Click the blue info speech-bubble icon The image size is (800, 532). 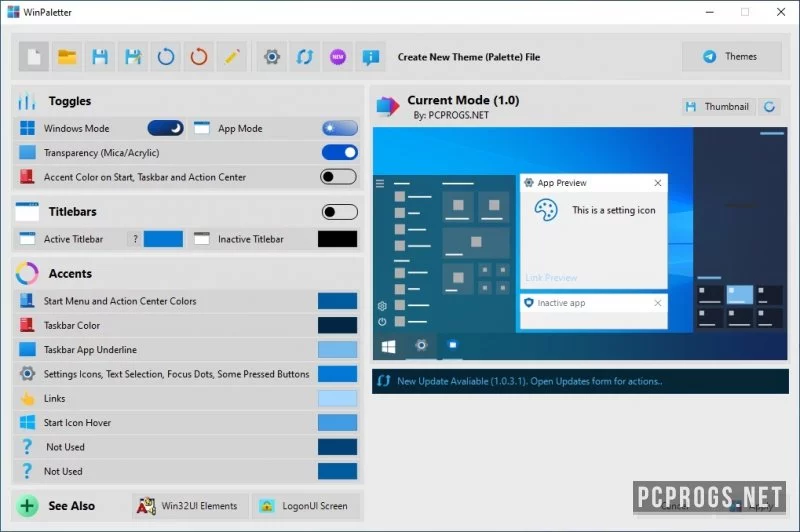pyautogui.click(x=371, y=57)
